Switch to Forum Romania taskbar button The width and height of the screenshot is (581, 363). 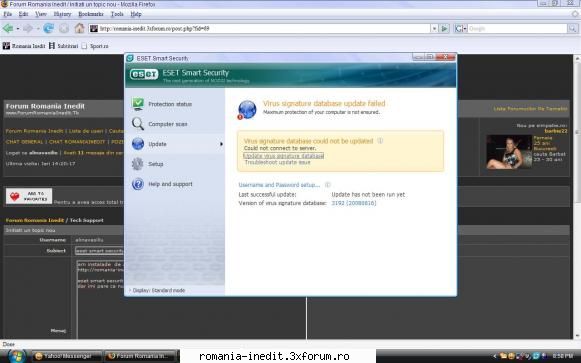[140, 356]
